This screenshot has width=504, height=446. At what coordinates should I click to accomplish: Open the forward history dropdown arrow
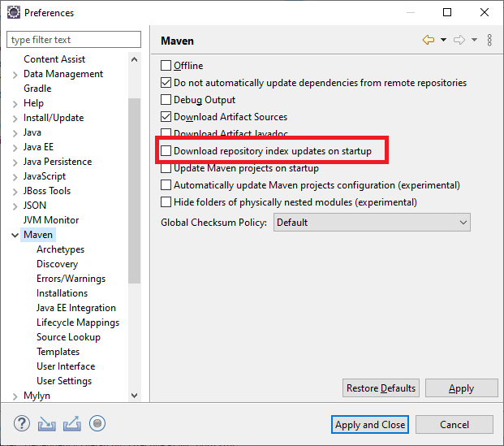point(474,40)
